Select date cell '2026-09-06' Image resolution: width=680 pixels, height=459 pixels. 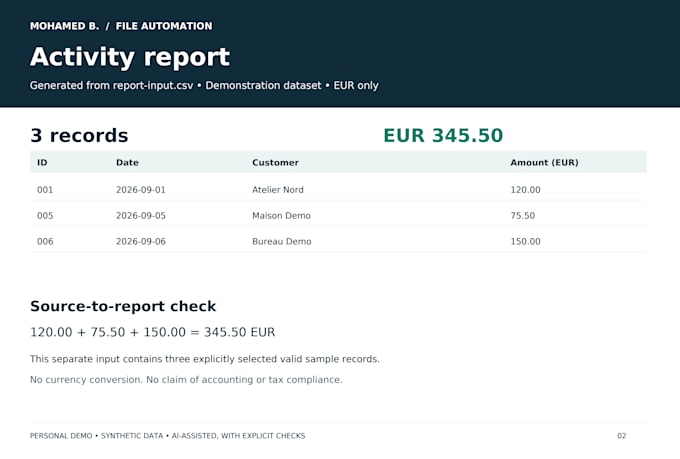[x=141, y=242]
